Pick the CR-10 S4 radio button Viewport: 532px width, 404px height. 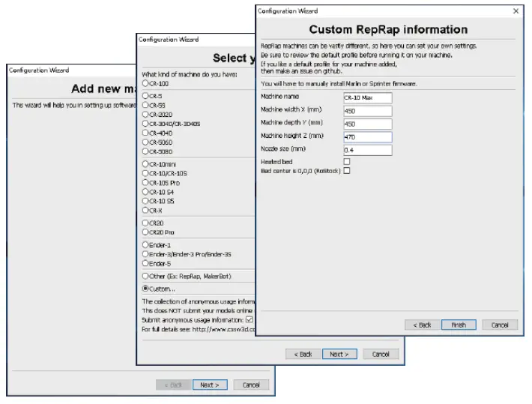coord(145,191)
